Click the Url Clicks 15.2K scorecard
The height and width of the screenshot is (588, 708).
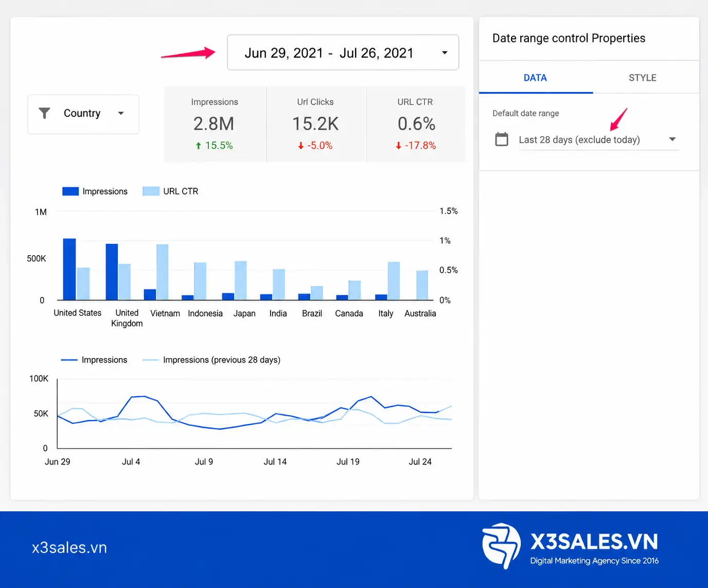(315, 124)
